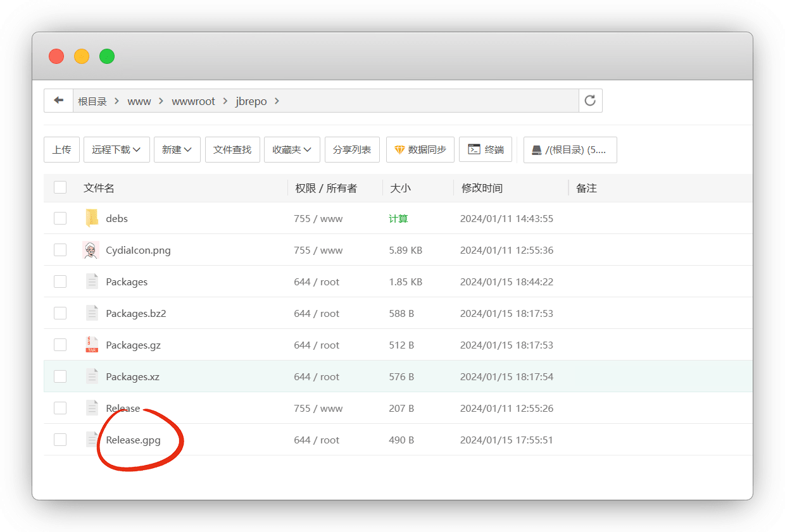Sort by the 修改时间 column header

click(482, 188)
